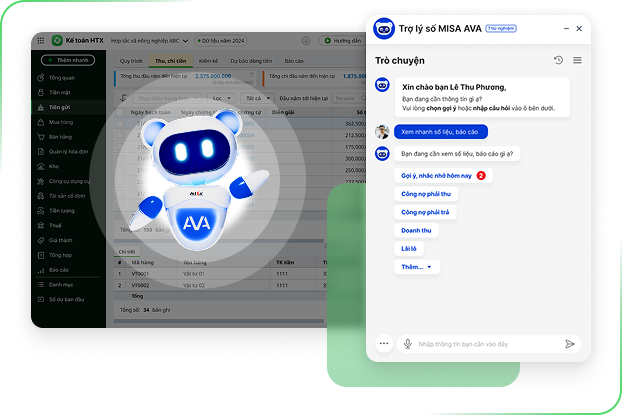Click the microphone icon for voice input
Image resolution: width=622 pixels, height=415 pixels.
point(407,344)
